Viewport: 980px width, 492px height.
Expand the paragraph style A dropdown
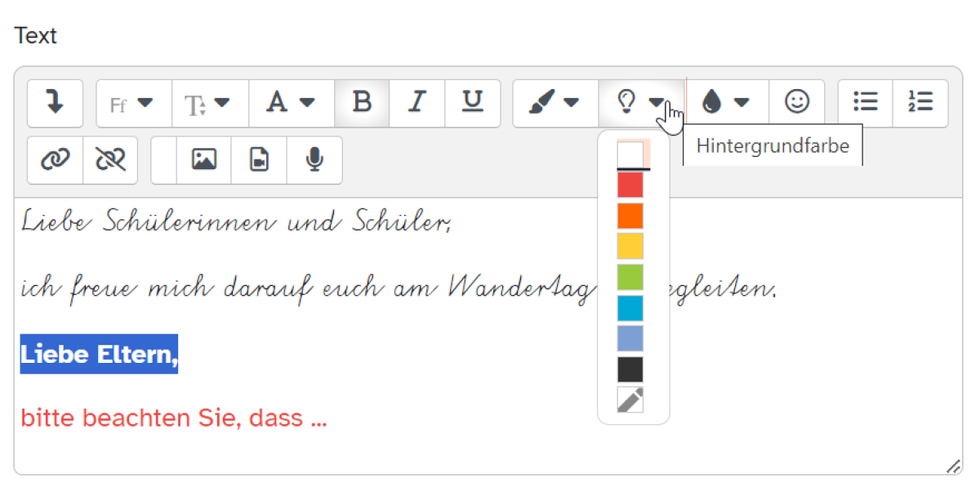click(x=292, y=103)
